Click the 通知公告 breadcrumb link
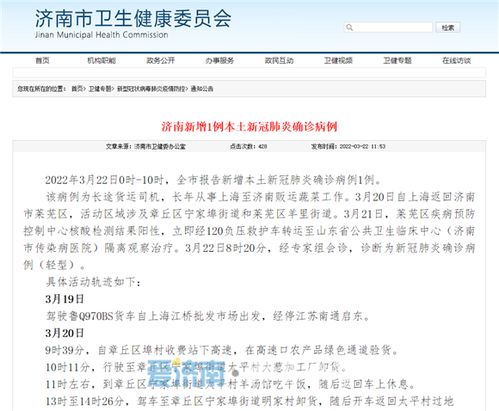499x411 pixels. [x=202, y=89]
